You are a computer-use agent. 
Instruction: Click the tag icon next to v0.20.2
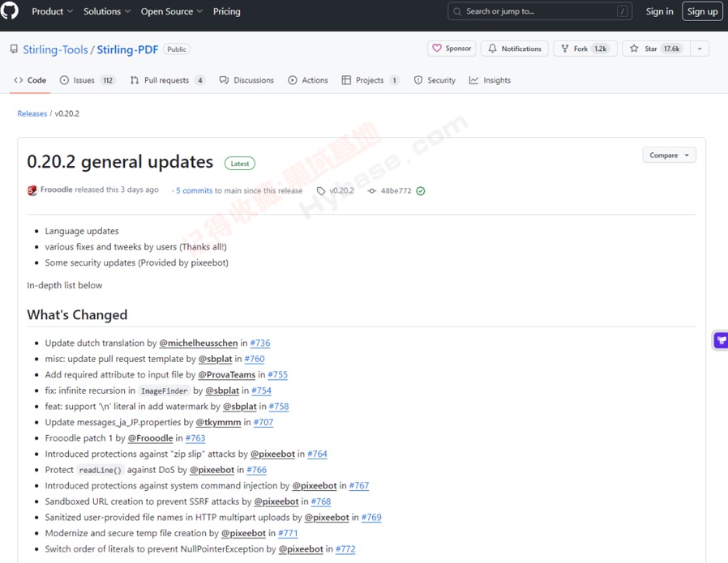(x=321, y=190)
